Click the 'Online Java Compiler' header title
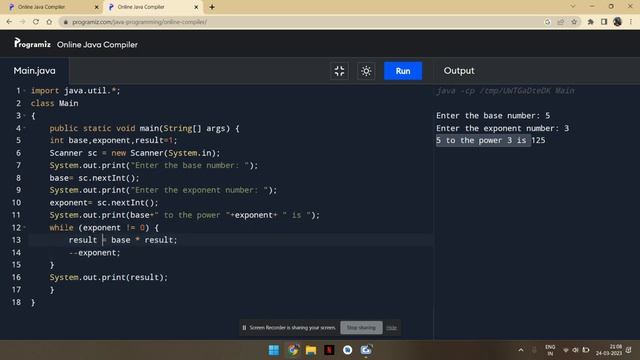 [x=97, y=44]
